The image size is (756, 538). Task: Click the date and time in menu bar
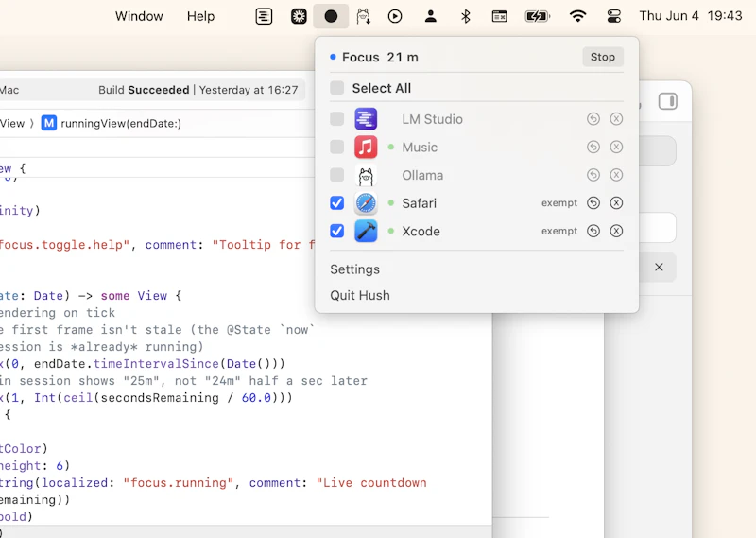click(x=691, y=16)
